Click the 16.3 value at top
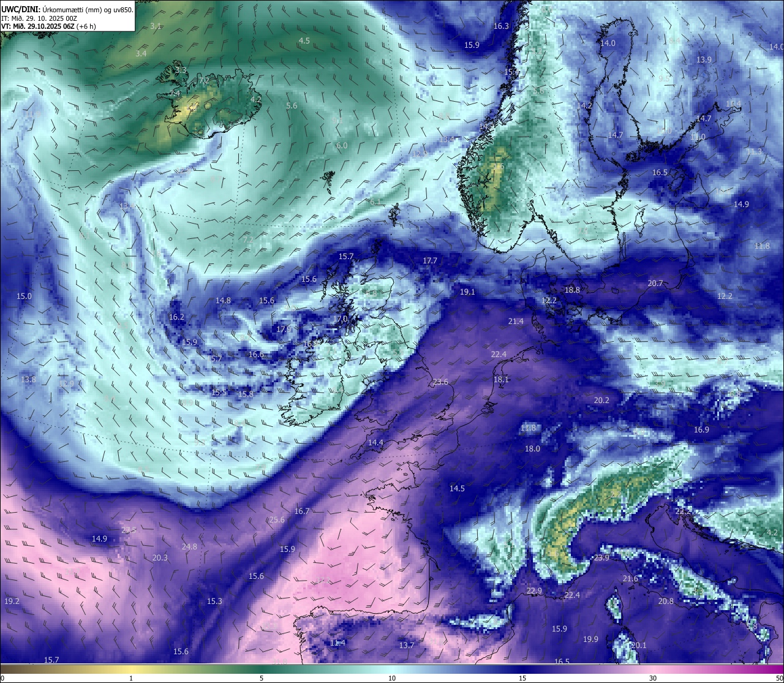Viewport: 784px width, 683px height. tap(501, 26)
